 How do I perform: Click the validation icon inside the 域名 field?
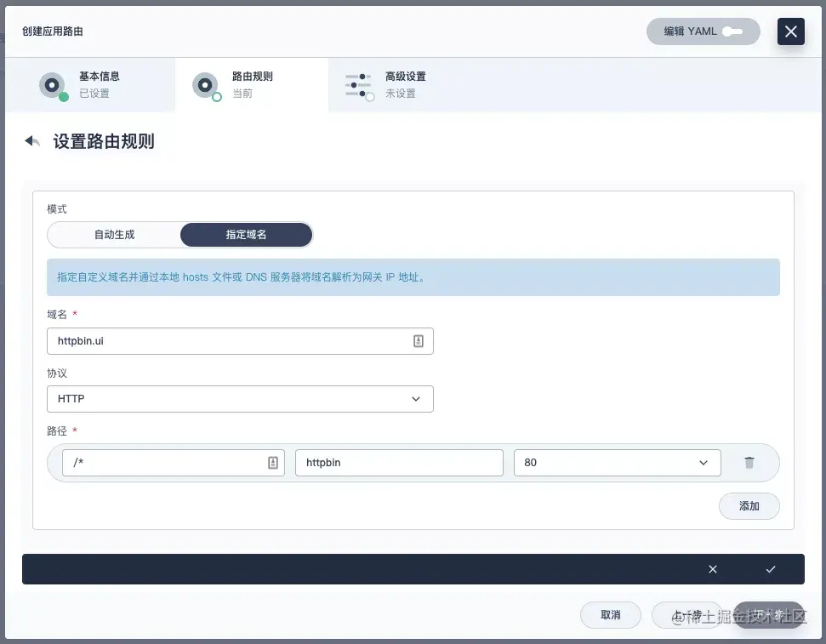tap(418, 340)
